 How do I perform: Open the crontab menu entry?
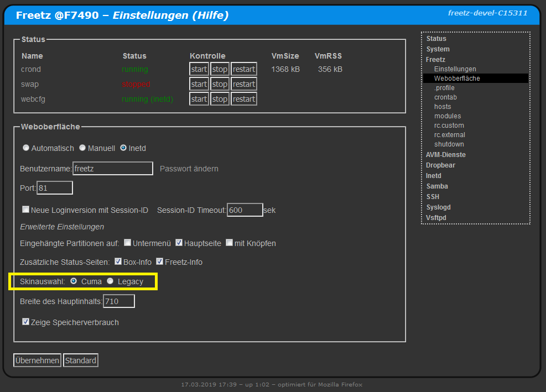point(445,97)
